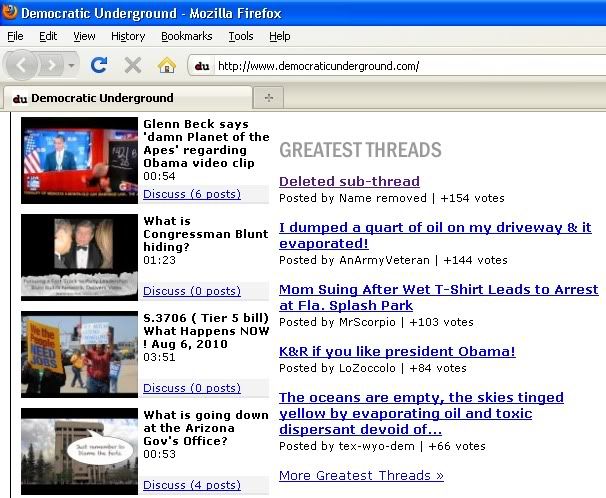The height and width of the screenshot is (498, 606).
Task: Open the Bookmarks menu
Action: 187,36
